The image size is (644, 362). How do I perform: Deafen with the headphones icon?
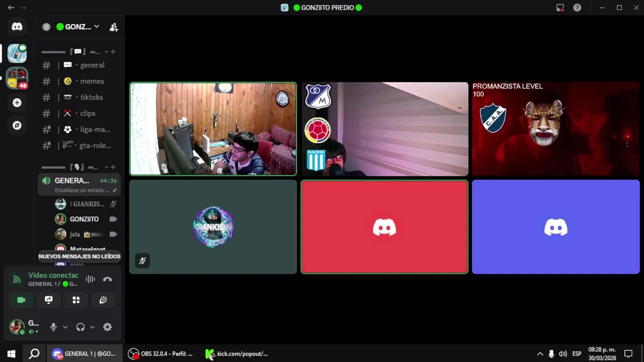click(80, 327)
